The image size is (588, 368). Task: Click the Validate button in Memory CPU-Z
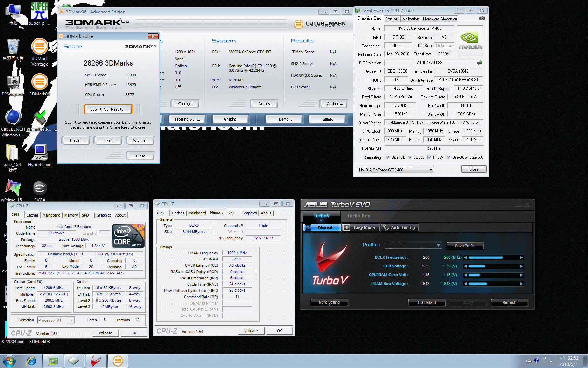click(251, 331)
